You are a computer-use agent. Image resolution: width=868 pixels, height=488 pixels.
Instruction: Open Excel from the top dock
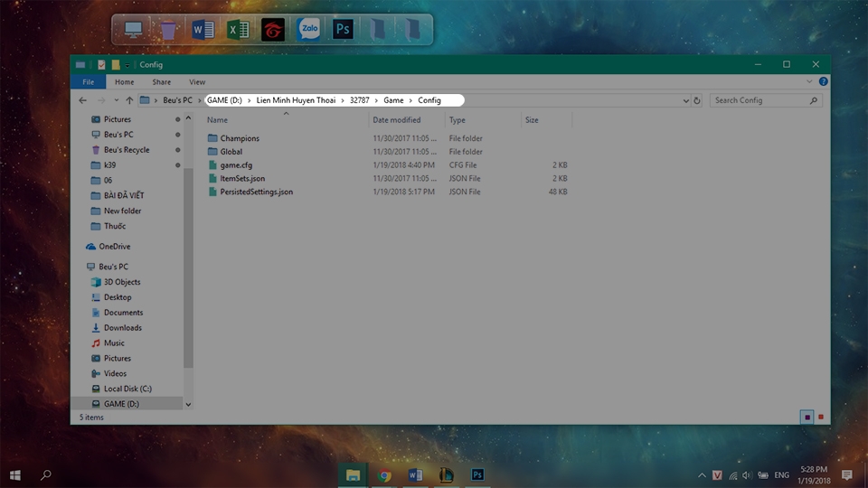pyautogui.click(x=238, y=29)
